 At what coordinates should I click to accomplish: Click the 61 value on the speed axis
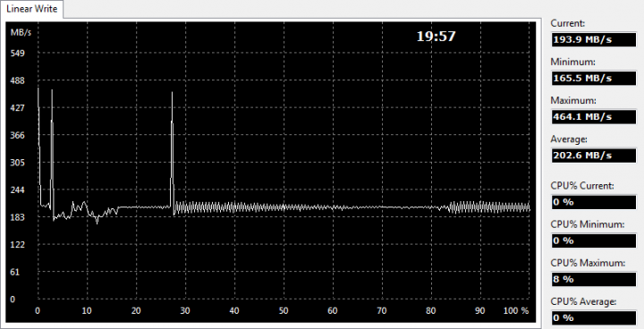tap(15, 272)
